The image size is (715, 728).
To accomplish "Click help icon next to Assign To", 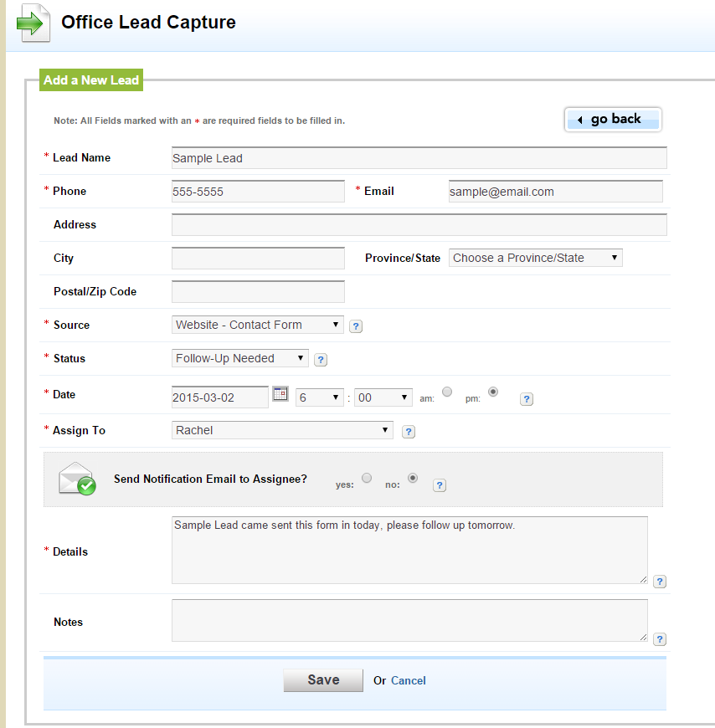I will (x=409, y=432).
